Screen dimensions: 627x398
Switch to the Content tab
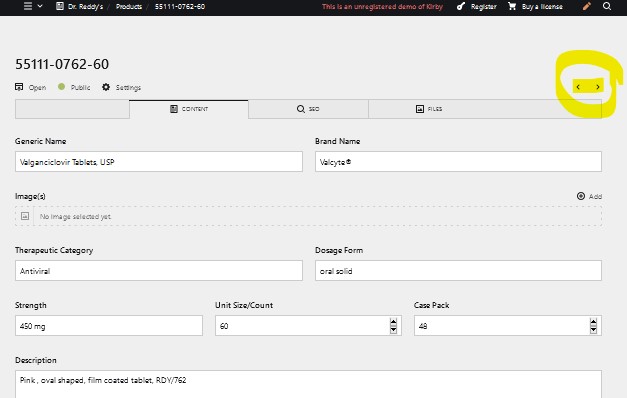(x=189, y=109)
